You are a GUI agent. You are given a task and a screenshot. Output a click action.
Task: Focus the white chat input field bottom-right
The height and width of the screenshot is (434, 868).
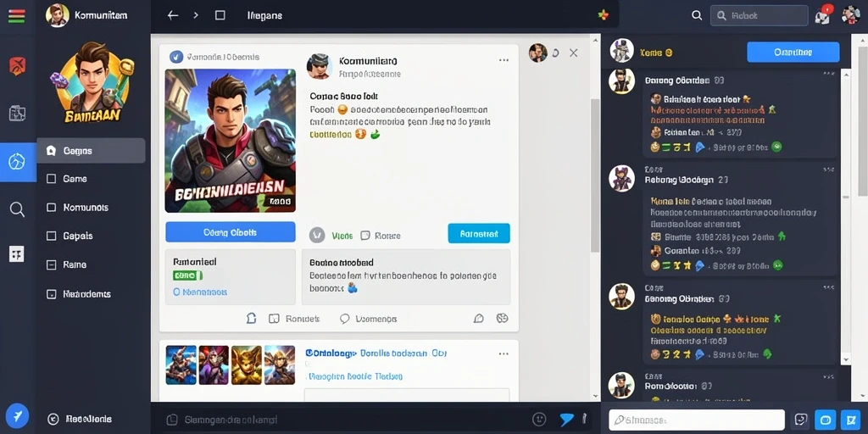697,420
